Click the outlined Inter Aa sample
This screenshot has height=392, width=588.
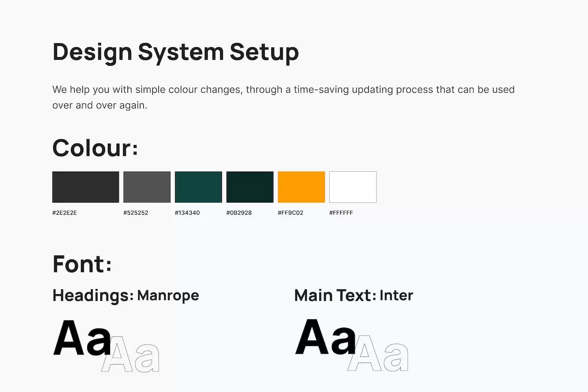click(x=378, y=354)
